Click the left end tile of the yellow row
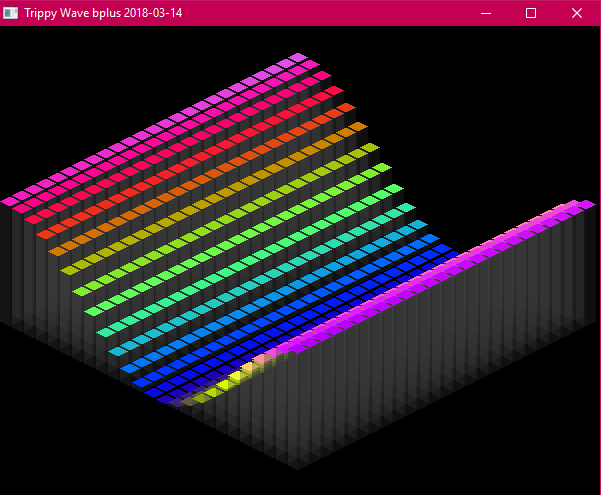The height and width of the screenshot is (495, 601). tap(69, 270)
